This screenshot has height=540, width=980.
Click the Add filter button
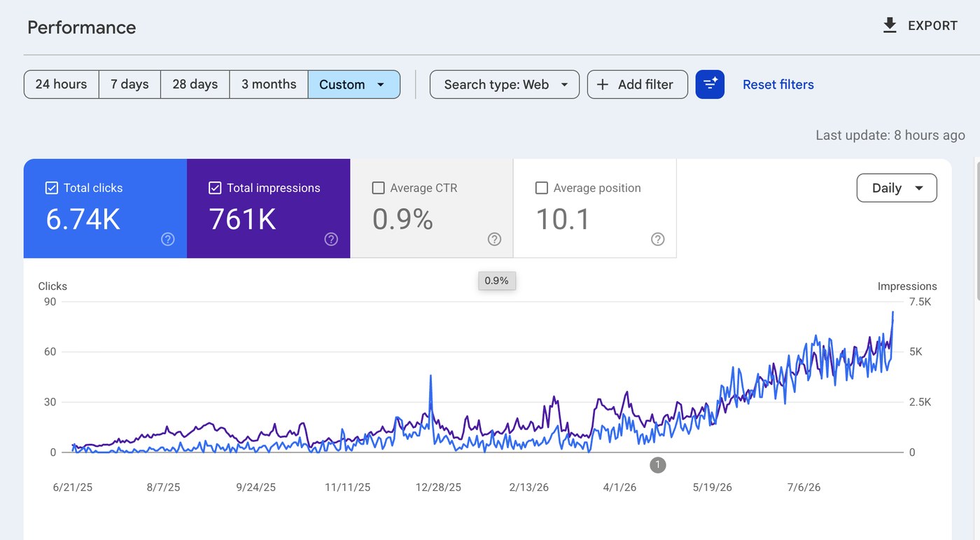pos(638,84)
